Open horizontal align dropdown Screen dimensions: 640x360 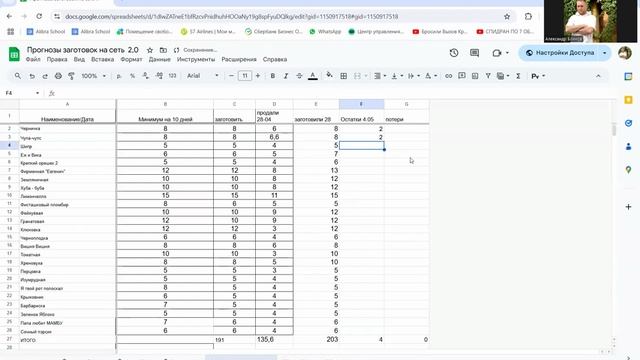pos(380,76)
